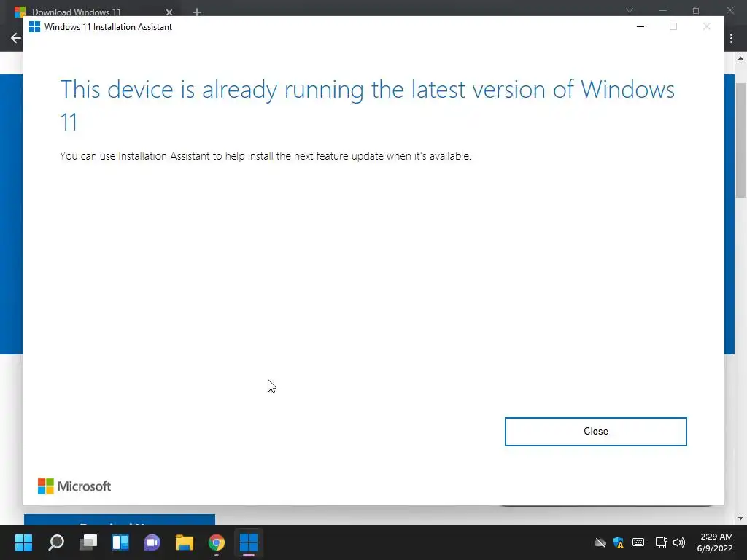Close the Chrome browser window
Screen dimensions: 747x560
(729, 10)
